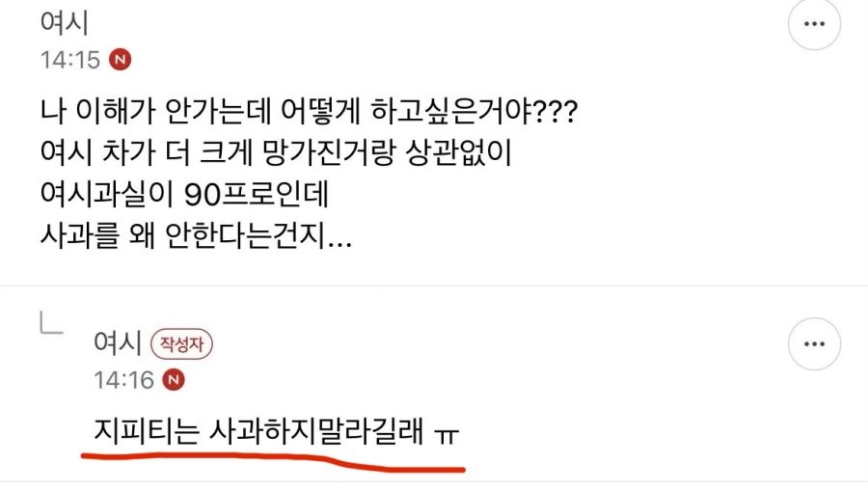Click the ㅠ character ending the reply
This screenshot has height=490, width=868.
pyautogui.click(x=447, y=436)
